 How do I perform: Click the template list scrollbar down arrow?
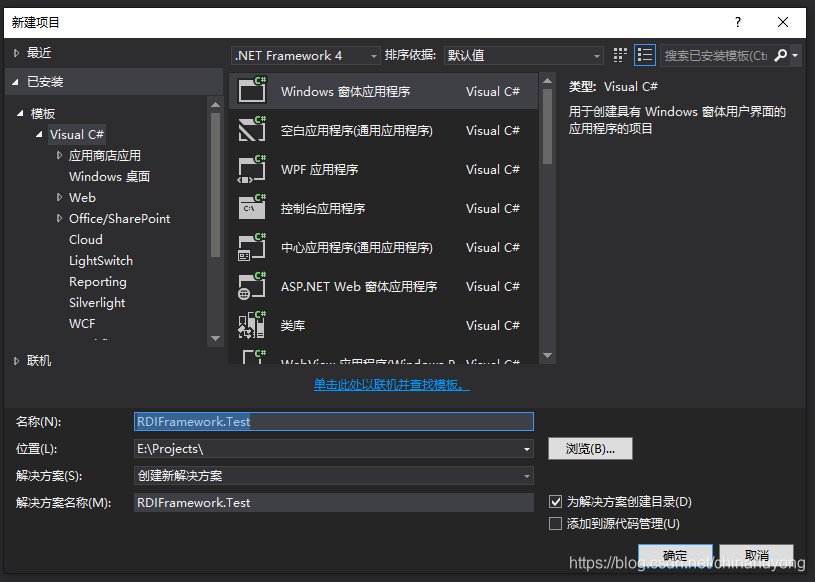pyautogui.click(x=547, y=355)
